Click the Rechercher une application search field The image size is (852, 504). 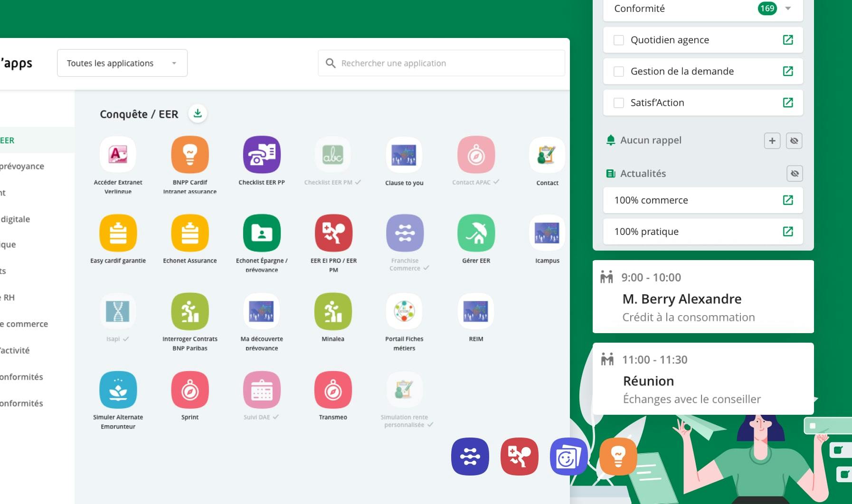click(441, 63)
